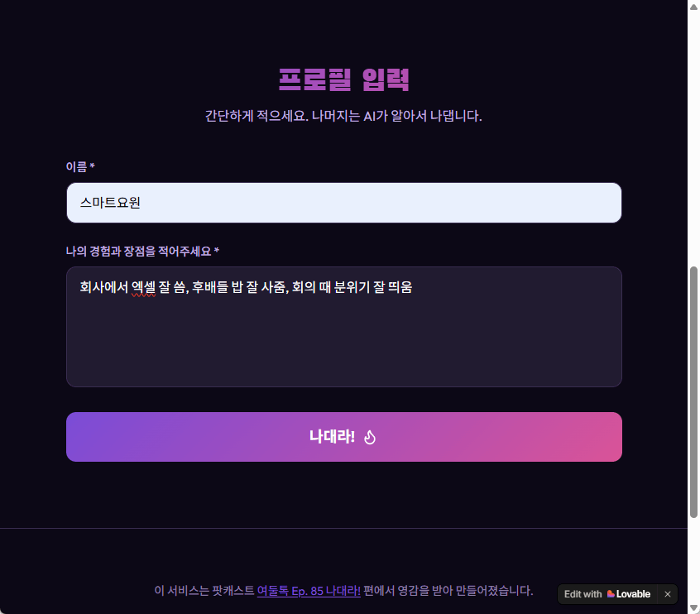Focus the 이름 input containing 스마트요원
This screenshot has width=700, height=614.
(x=343, y=203)
